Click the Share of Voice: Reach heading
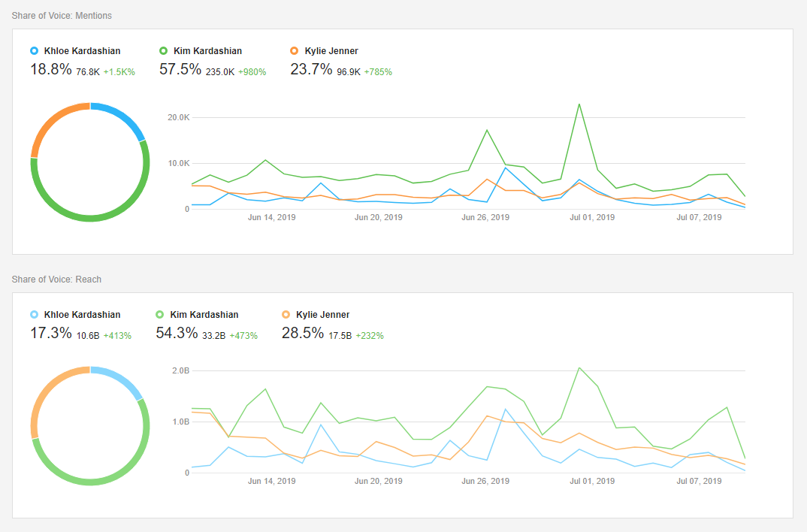The image size is (807, 532). [x=56, y=280]
